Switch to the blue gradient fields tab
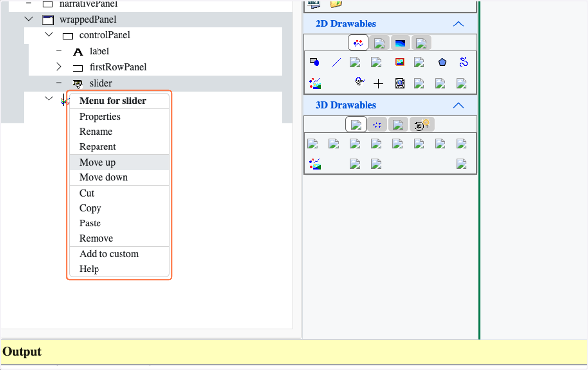The width and height of the screenshot is (588, 370). (x=400, y=43)
